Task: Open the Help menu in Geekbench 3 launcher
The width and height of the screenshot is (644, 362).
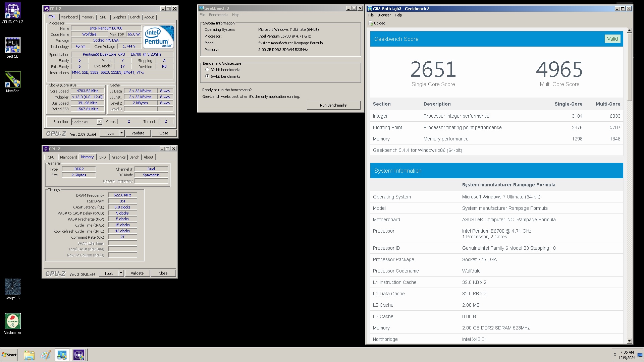Action: [x=236, y=15]
